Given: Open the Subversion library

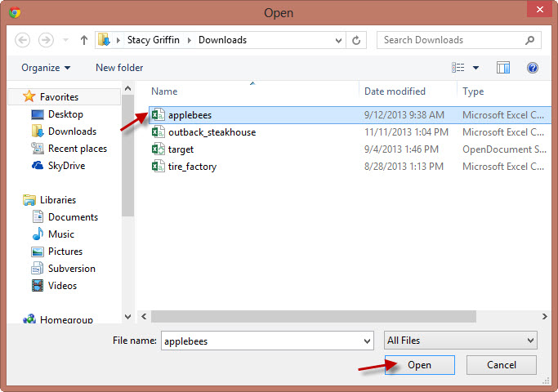Looking at the screenshot, I should point(72,268).
